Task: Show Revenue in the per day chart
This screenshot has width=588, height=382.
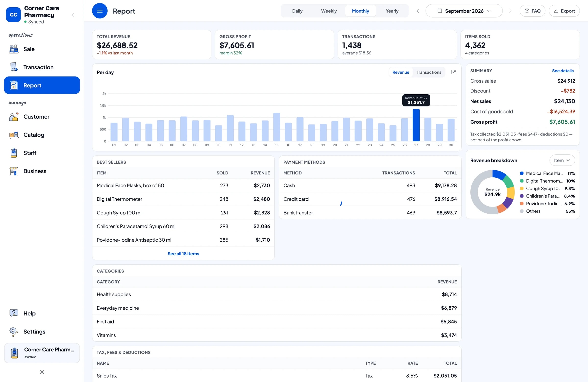Action: point(401,72)
